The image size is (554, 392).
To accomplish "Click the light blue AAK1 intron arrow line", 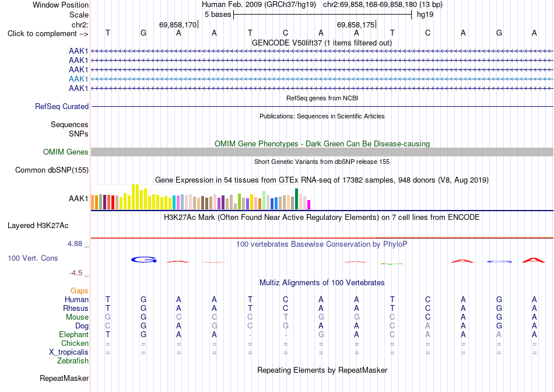I will pos(322,79).
